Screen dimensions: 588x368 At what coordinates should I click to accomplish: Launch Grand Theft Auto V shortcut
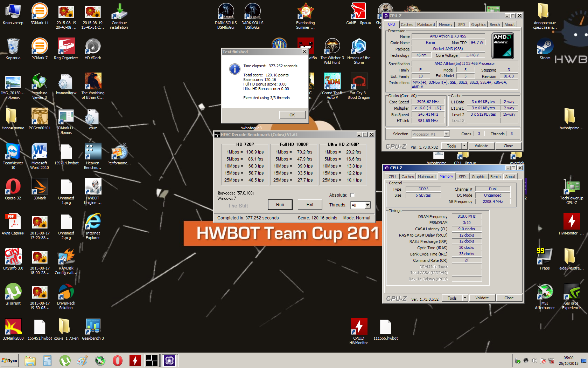(x=332, y=86)
